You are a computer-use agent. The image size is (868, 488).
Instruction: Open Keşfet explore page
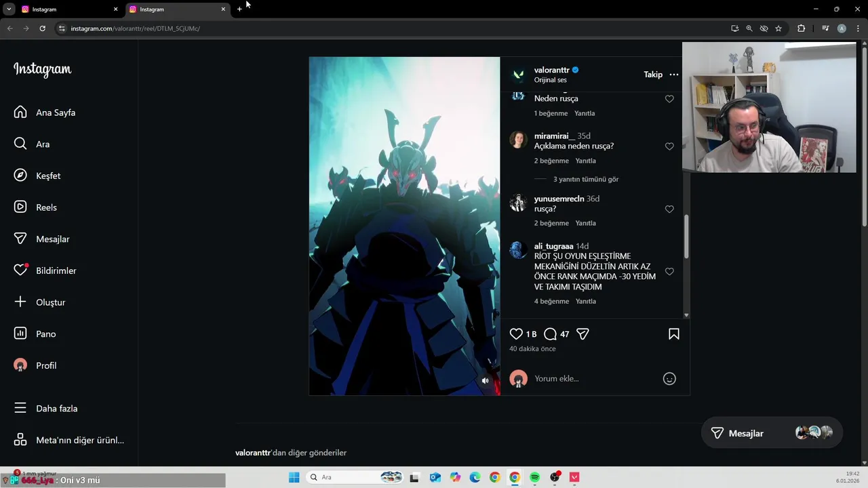37,176
